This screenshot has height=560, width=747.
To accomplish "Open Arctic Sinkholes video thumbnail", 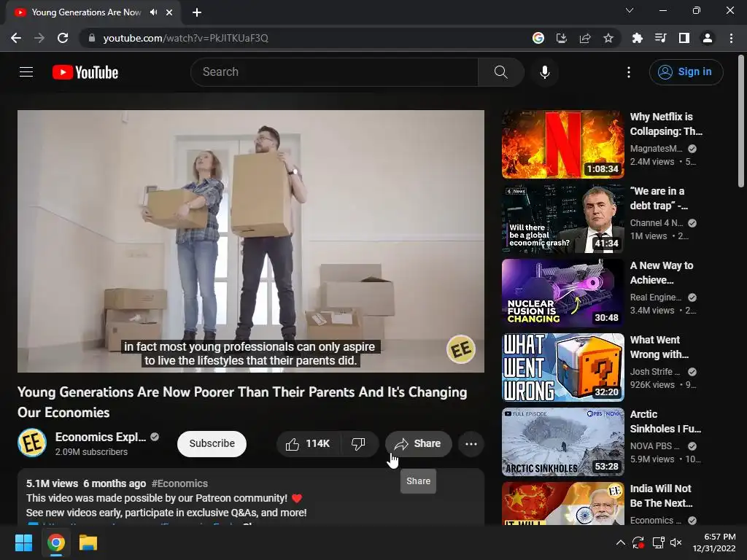I will [562, 442].
